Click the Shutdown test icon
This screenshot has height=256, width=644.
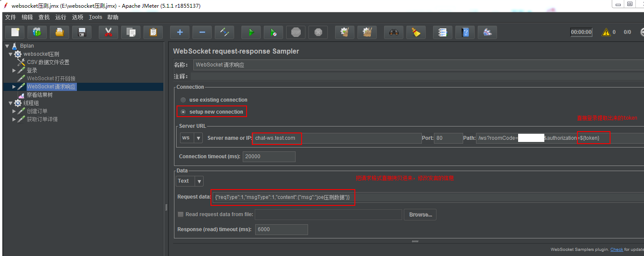(318, 32)
